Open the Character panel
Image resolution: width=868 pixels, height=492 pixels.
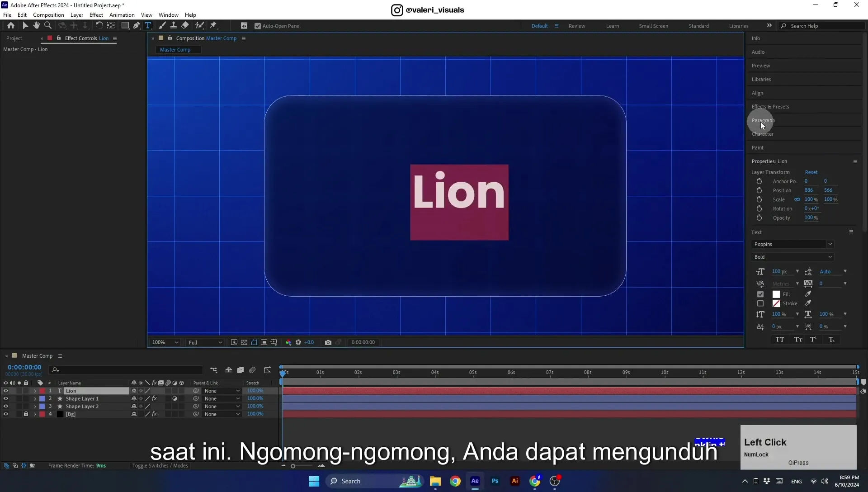click(x=762, y=134)
